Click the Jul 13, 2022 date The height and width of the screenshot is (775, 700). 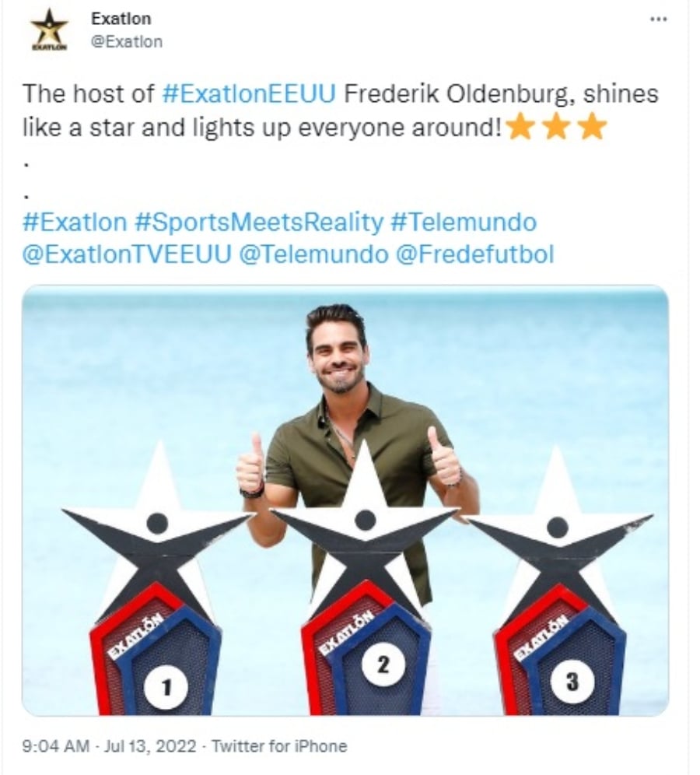(x=150, y=746)
